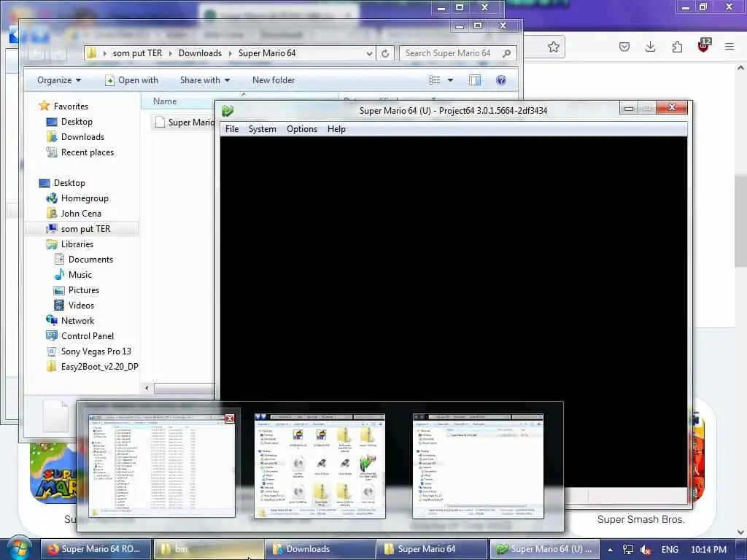Open the Organize dropdown in Explorer
The image size is (747, 560).
click(59, 80)
